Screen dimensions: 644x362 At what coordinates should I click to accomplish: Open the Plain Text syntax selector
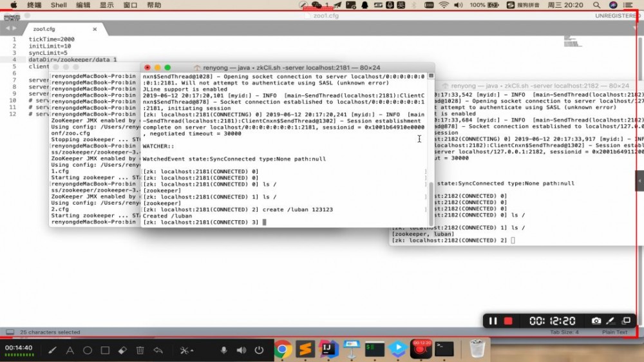click(x=615, y=332)
